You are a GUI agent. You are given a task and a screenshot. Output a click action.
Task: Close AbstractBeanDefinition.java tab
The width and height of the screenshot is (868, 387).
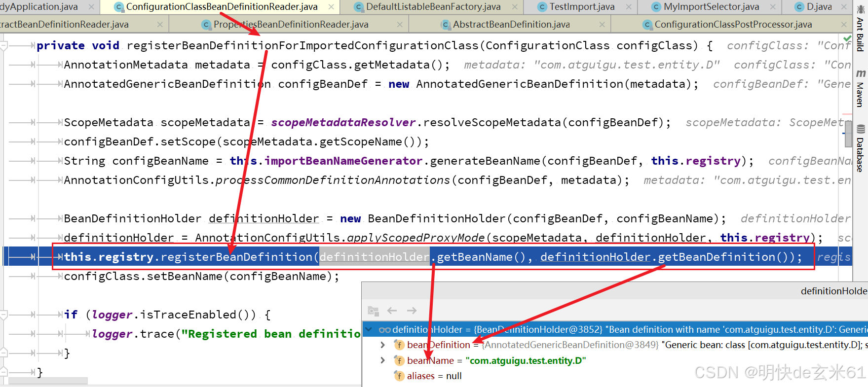click(602, 24)
